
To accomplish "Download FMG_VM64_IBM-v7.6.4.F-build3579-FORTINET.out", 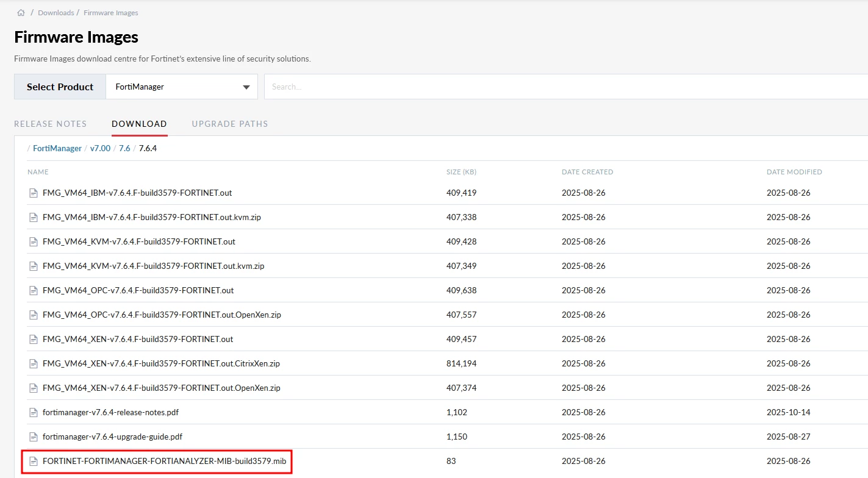I will coord(137,193).
